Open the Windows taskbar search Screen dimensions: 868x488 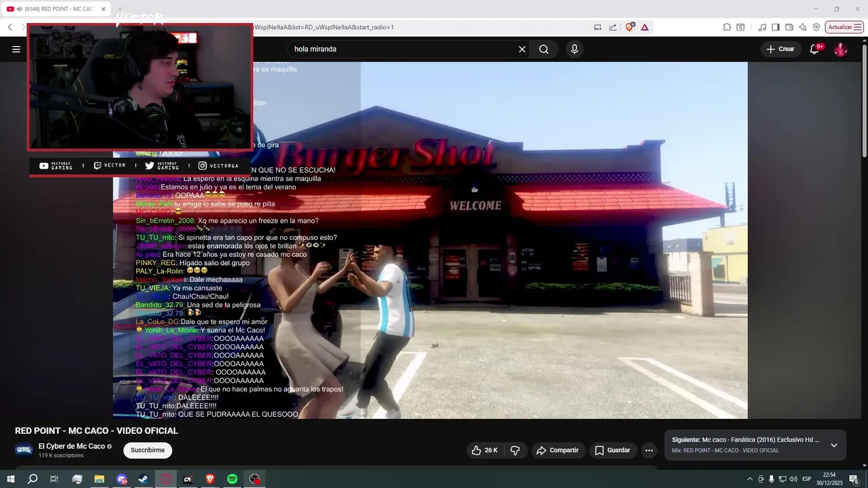[x=32, y=479]
